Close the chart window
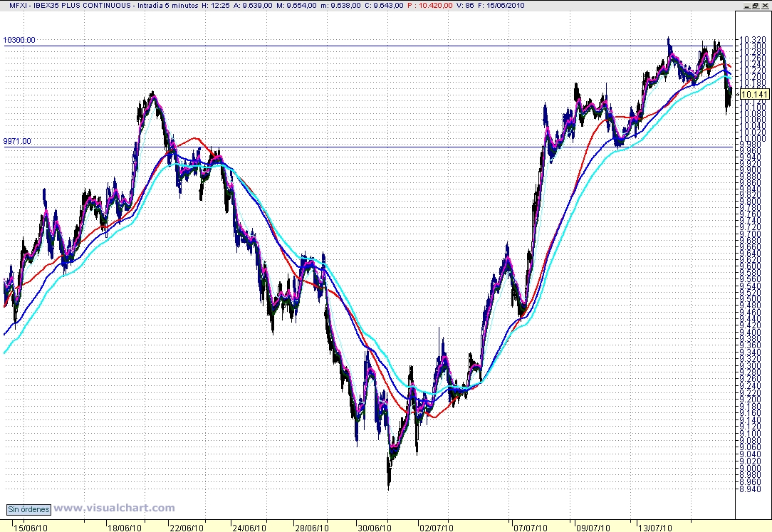The image size is (772, 532). 763,5
